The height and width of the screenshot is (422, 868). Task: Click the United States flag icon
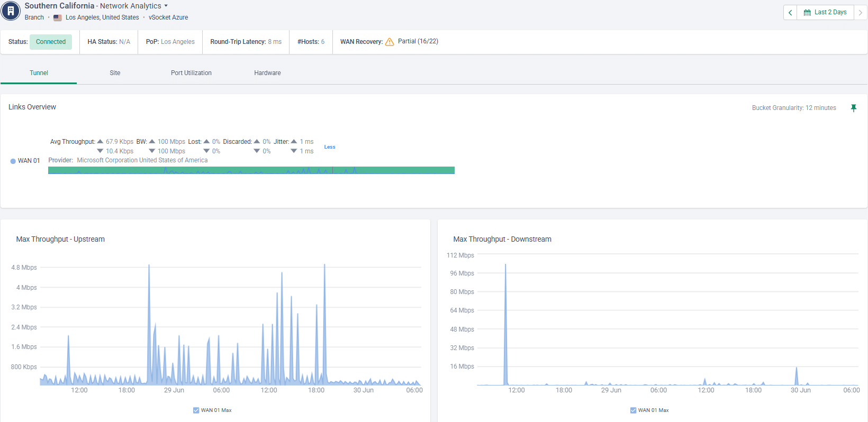tap(58, 17)
